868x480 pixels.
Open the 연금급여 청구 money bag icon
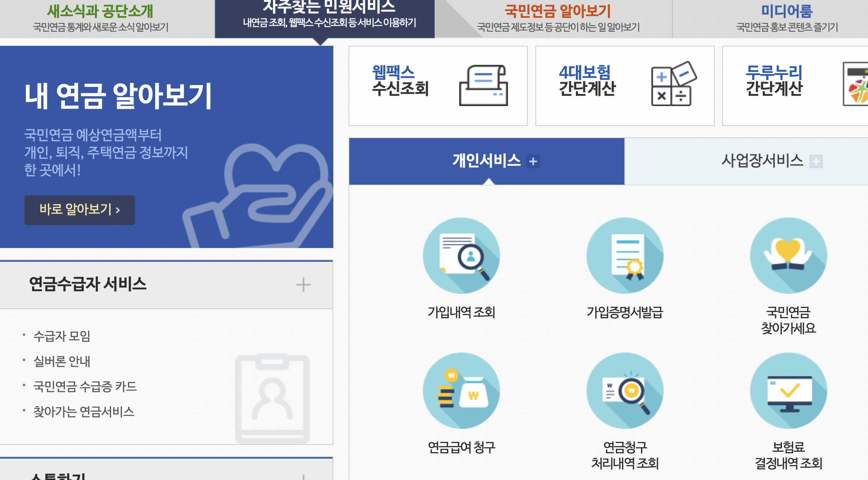pos(461,391)
